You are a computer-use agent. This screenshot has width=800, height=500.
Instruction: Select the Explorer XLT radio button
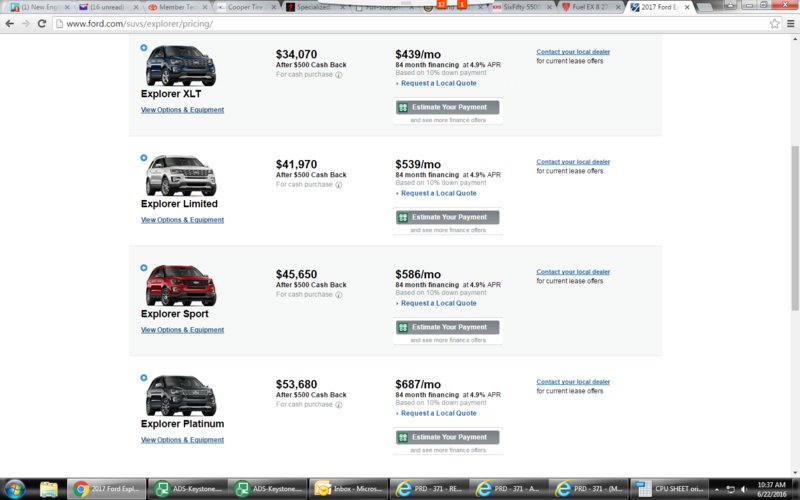tap(144, 48)
